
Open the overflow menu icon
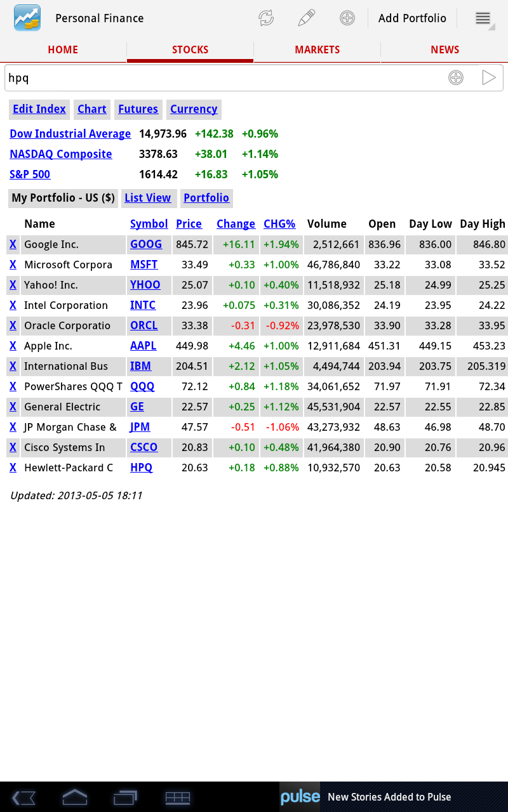[483, 18]
